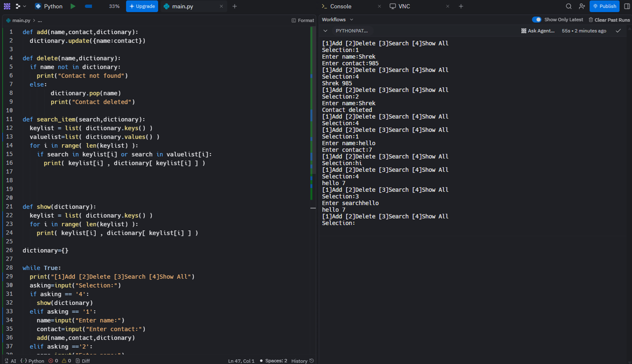Click the green Run play button
This screenshot has height=364, width=632.
tap(73, 6)
